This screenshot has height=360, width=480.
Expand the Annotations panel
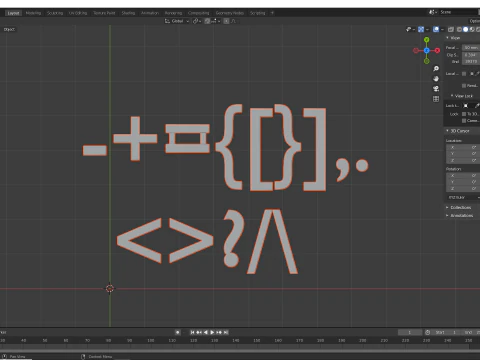pyautogui.click(x=447, y=215)
